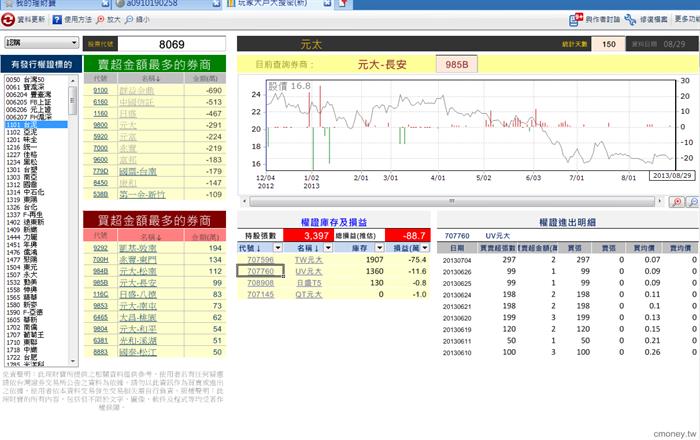Click blue zoom-out icon below the chart
This screenshot has height=440, width=700.
(x=693, y=202)
